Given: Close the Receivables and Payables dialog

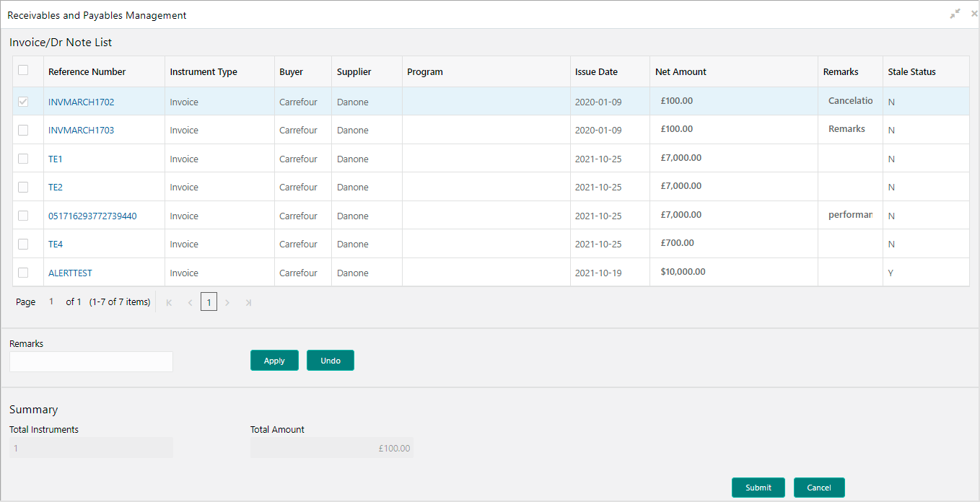Looking at the screenshot, I should (x=974, y=14).
